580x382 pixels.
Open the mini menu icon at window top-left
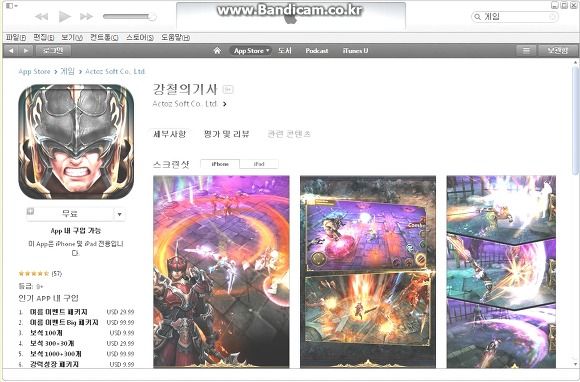click(x=12, y=6)
